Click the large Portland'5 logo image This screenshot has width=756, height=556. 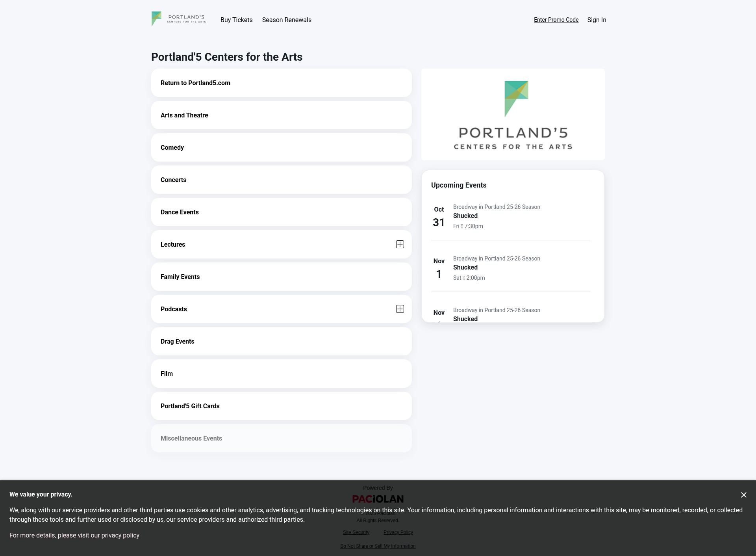(513, 114)
